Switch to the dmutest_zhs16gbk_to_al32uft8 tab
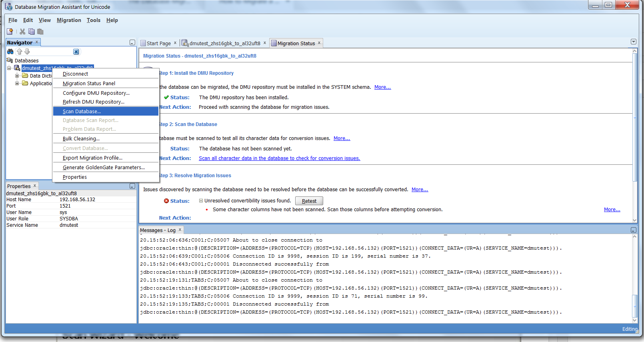This screenshot has height=342, width=644. click(225, 43)
